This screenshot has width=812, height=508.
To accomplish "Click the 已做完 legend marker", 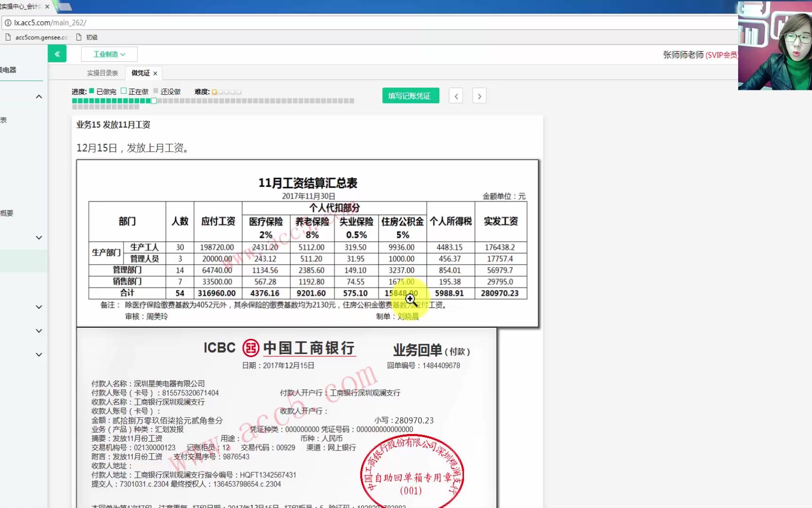I will point(92,91).
